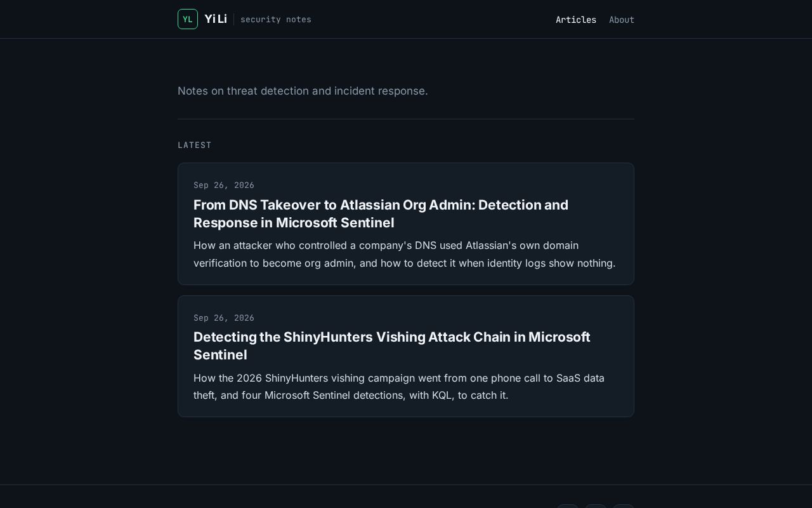
Task: Open the About page link
Action: (x=622, y=20)
